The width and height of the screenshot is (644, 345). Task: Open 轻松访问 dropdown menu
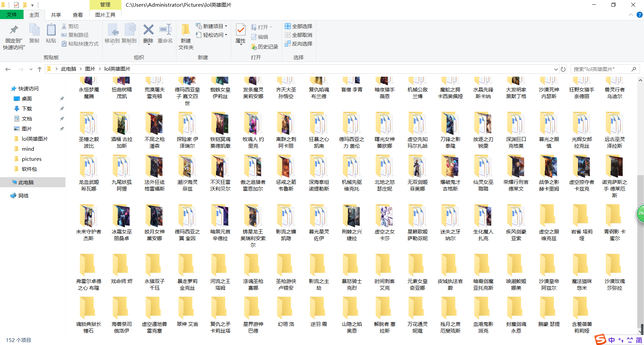coord(212,35)
